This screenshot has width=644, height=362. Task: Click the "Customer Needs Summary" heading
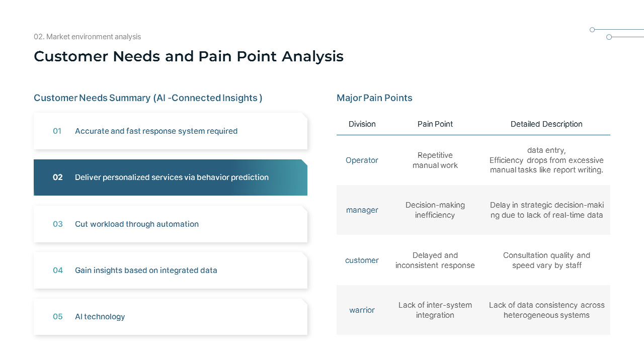[x=148, y=98]
